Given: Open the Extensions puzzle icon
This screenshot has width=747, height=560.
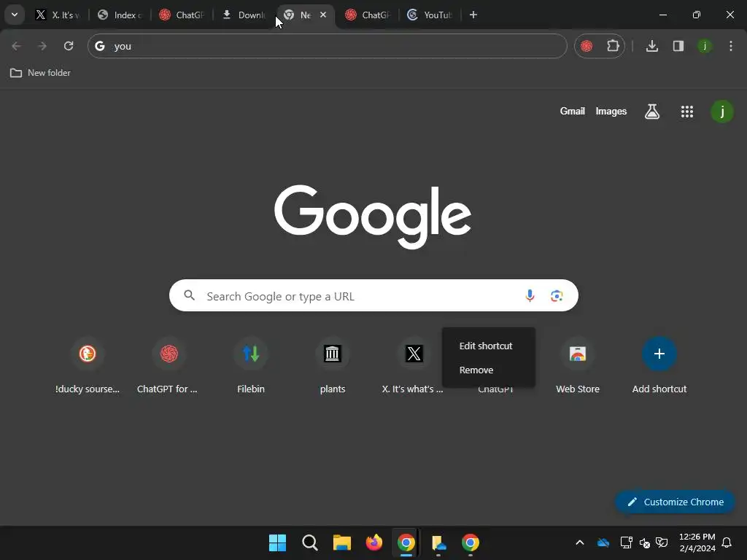Looking at the screenshot, I should 613,46.
